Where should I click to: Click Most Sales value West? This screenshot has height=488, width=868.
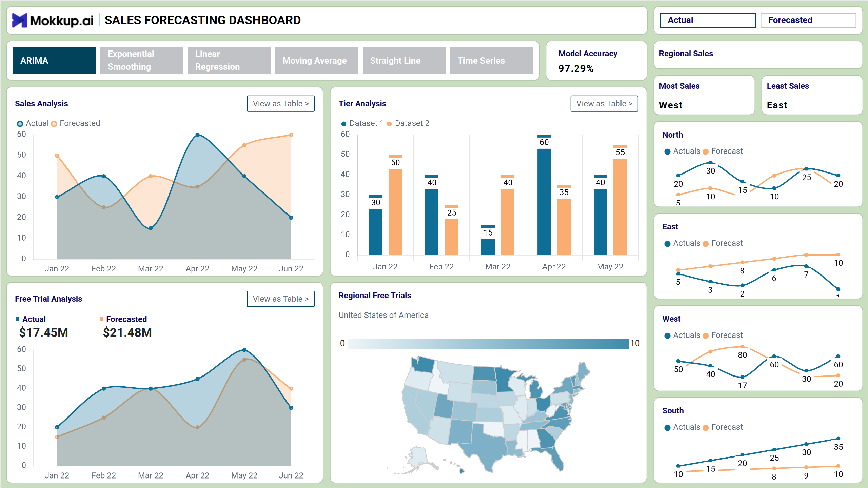671,105
